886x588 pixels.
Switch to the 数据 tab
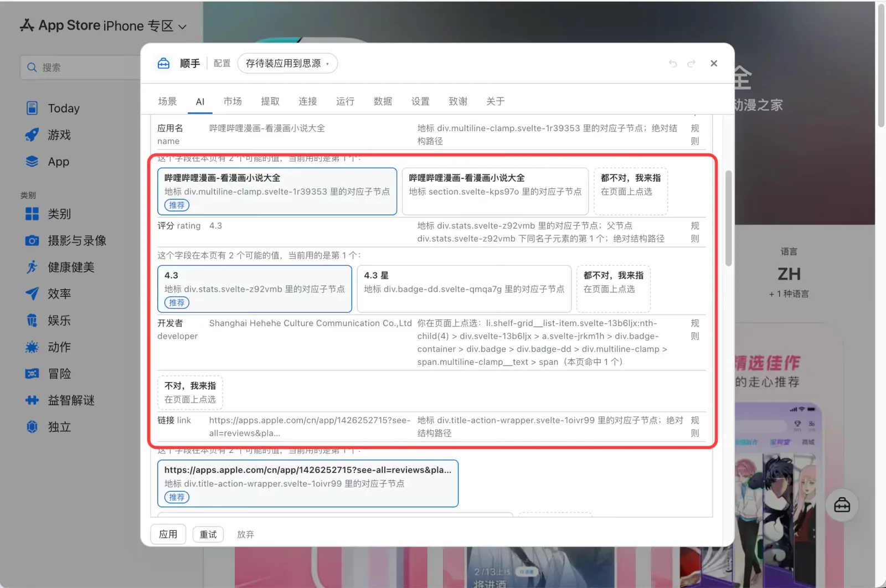click(x=383, y=101)
